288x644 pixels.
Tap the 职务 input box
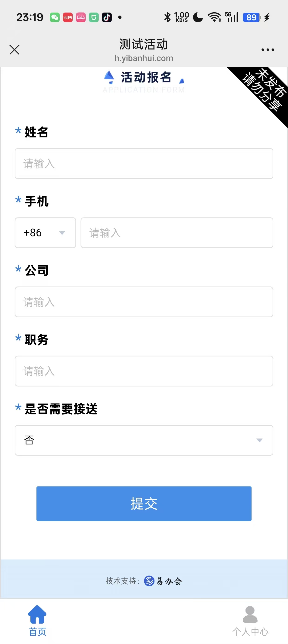click(x=144, y=371)
